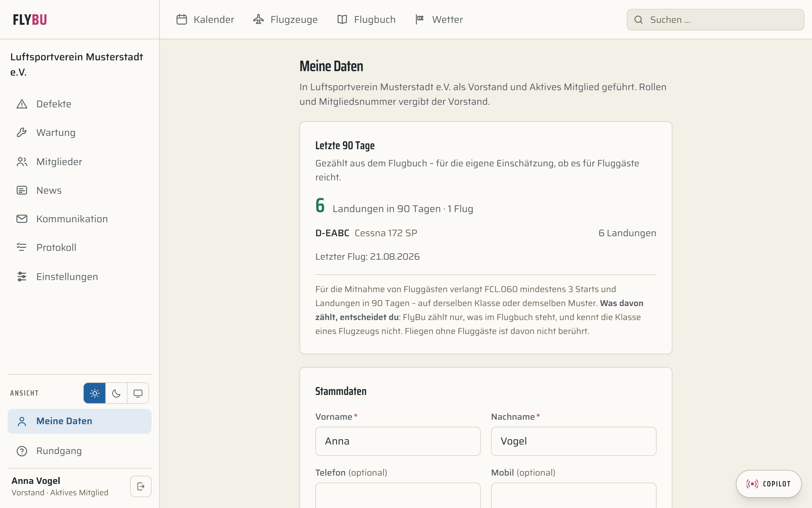Screen dimensions: 812x508
Task: Click the News article icon
Action: (22, 190)
